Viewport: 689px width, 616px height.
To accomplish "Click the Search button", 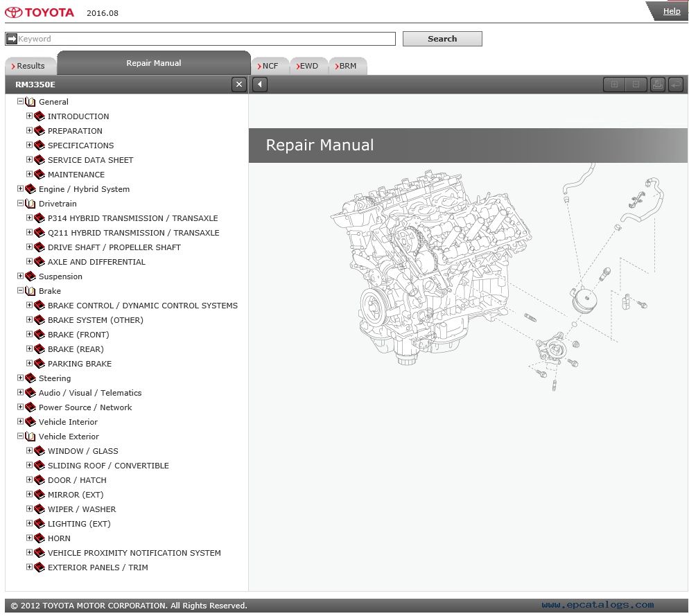I will [x=442, y=39].
